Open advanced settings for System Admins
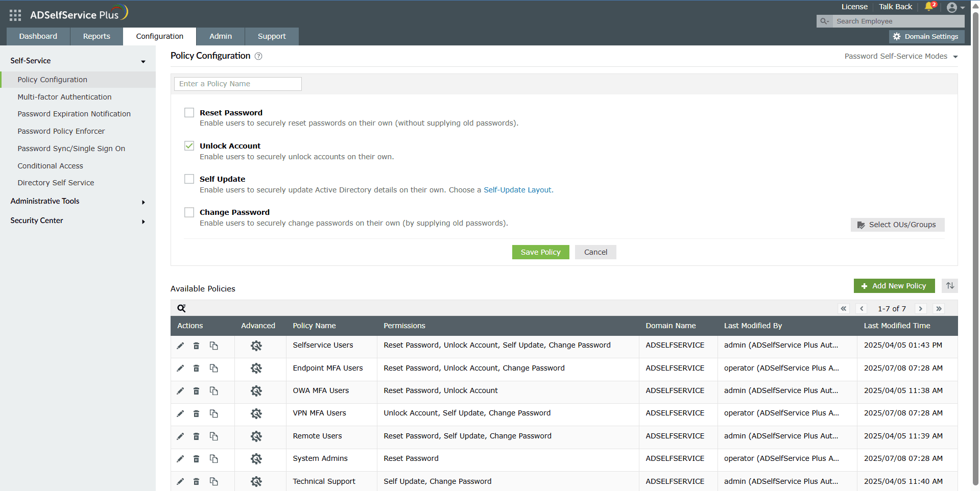This screenshot has height=491, width=980. (x=256, y=459)
